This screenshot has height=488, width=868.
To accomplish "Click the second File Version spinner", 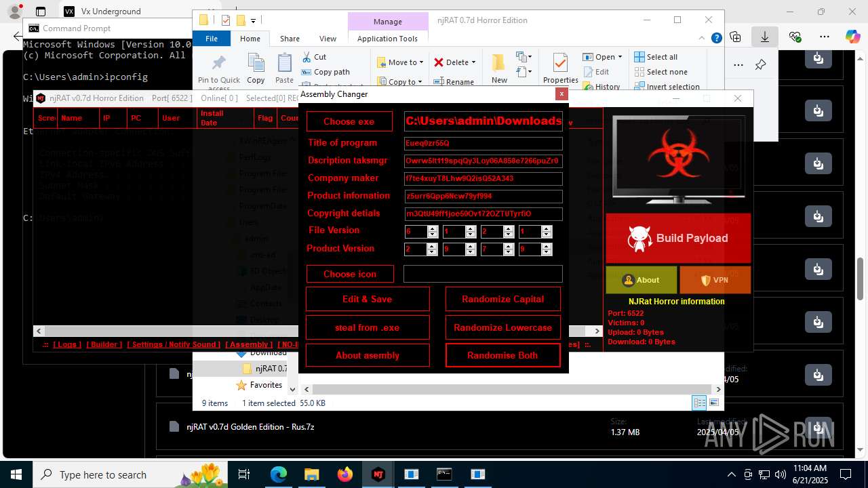I will click(459, 232).
